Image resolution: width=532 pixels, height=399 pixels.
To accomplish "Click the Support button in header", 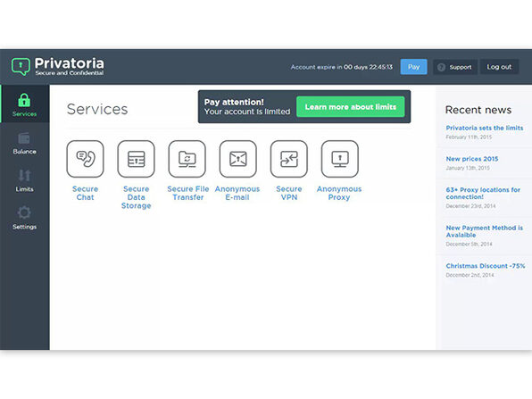I will click(455, 67).
